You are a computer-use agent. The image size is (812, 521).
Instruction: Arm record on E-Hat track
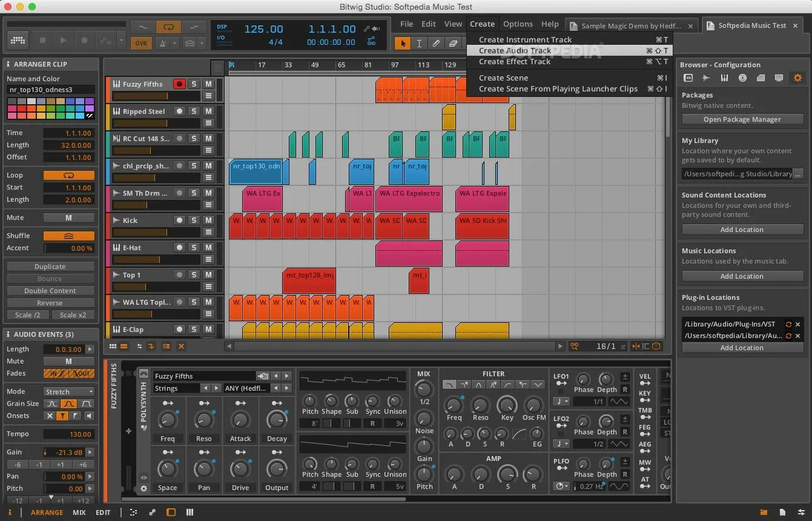[179, 248]
